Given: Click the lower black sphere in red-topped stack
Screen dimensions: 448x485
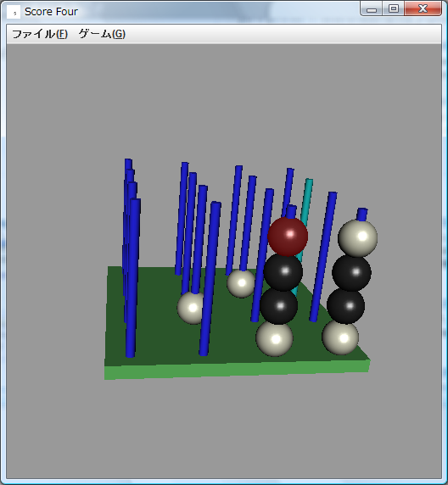Looking at the screenshot, I should [x=278, y=306].
